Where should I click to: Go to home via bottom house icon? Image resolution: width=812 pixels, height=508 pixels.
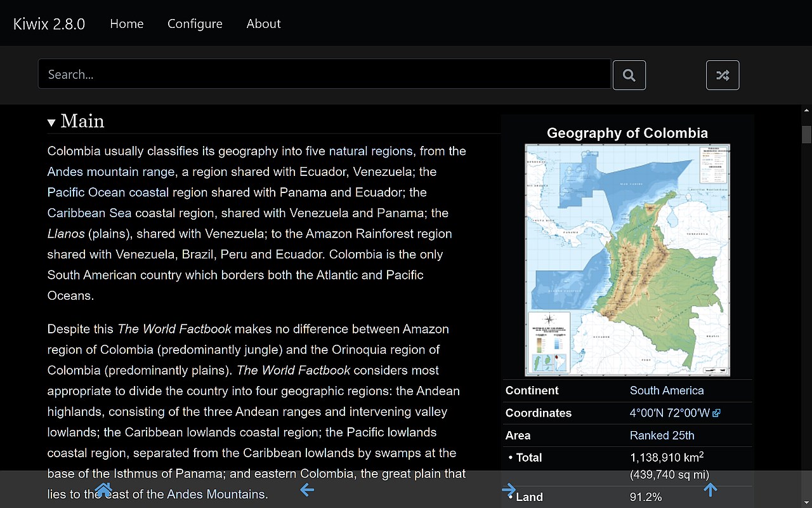[x=103, y=490]
